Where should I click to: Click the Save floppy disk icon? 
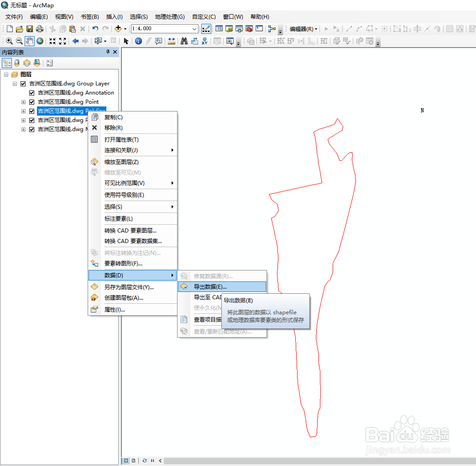30,29
